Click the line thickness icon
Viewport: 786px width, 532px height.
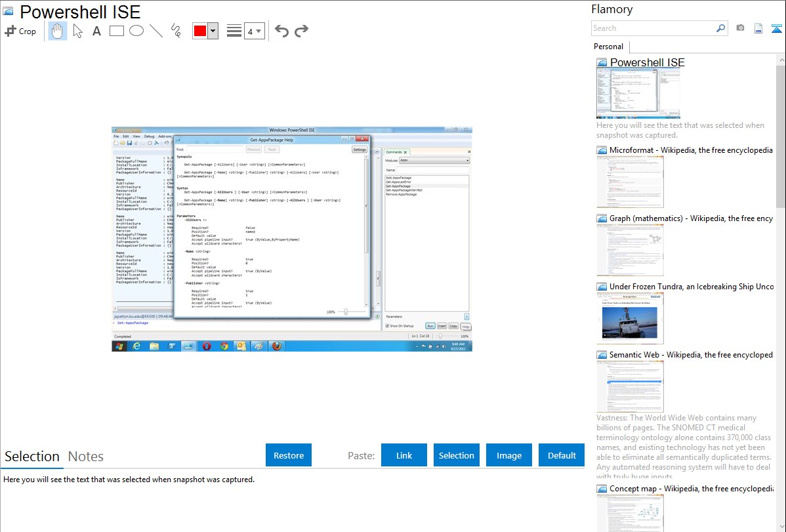(234, 31)
